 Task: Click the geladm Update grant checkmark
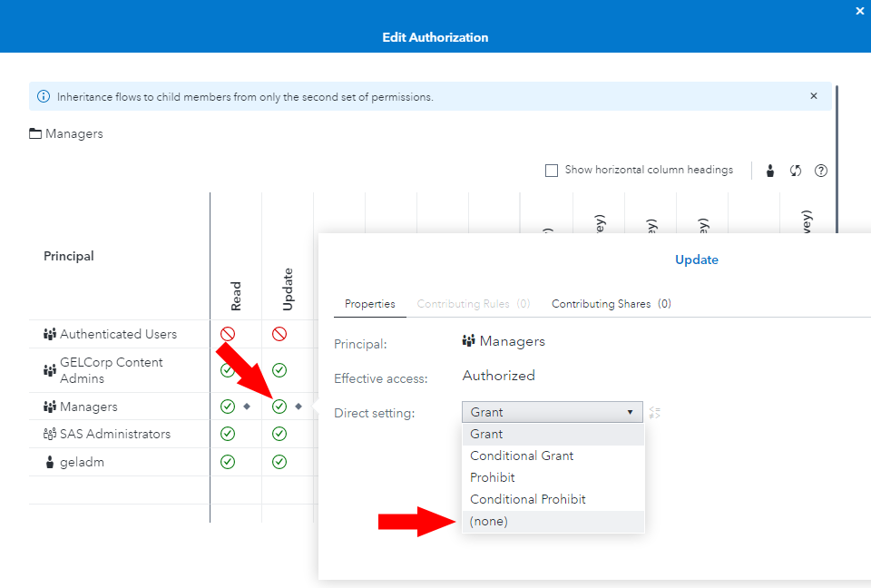[279, 462]
